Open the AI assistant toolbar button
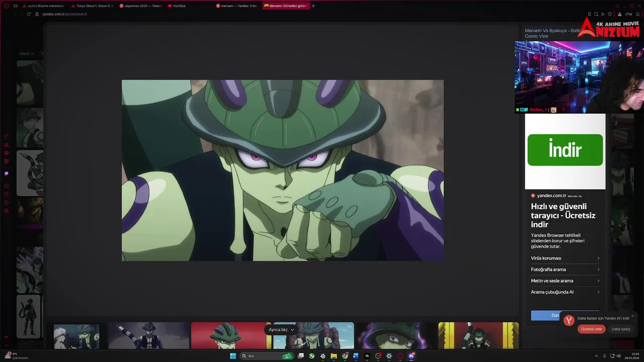Screen dimensions: 644x362 tap(628, 14)
